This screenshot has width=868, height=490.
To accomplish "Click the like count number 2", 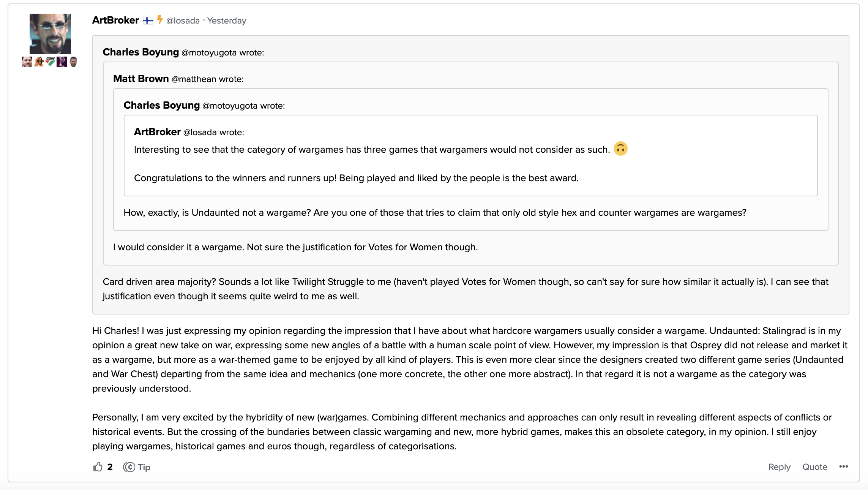I will point(110,467).
